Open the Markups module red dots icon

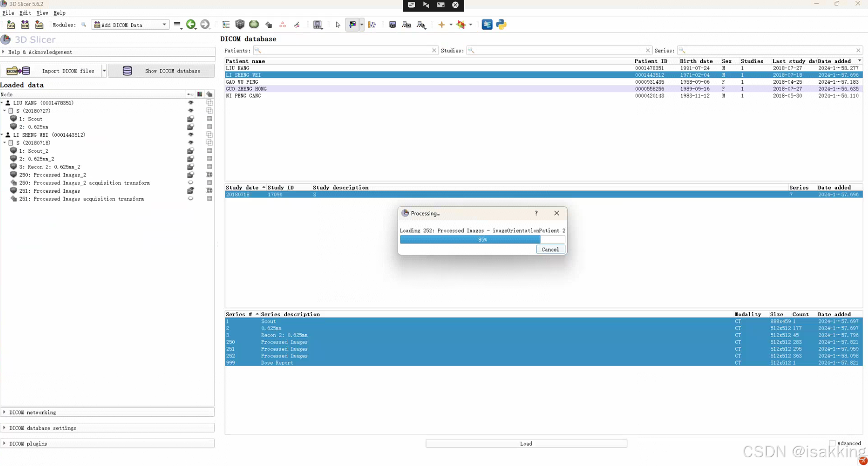pos(282,24)
